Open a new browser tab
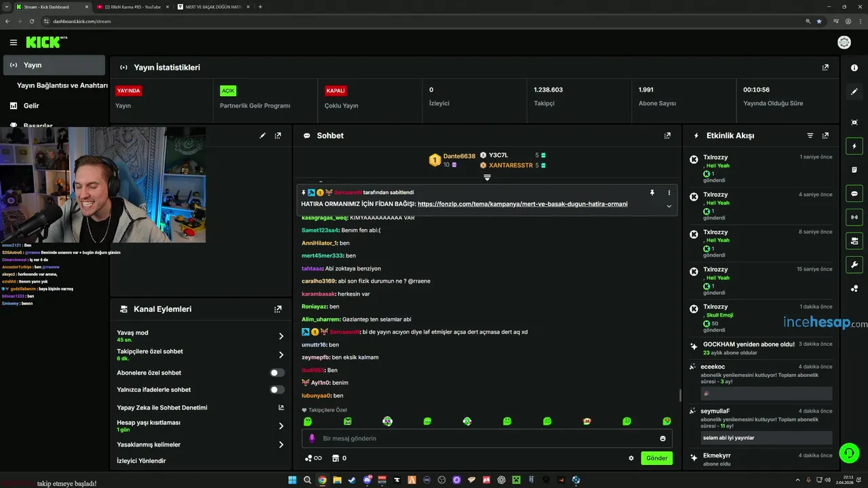 pos(260,7)
